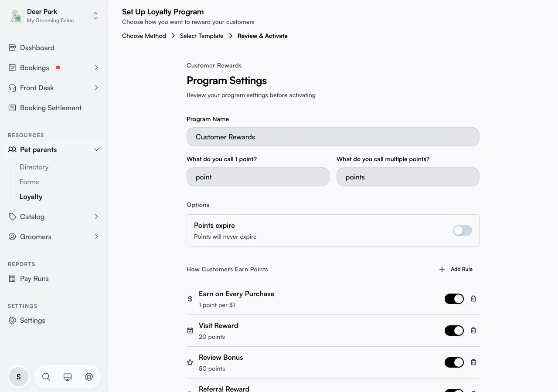Viewport: 558px width, 392px height.
Task: Click the 'Points will never expire' text
Action: coord(225,237)
